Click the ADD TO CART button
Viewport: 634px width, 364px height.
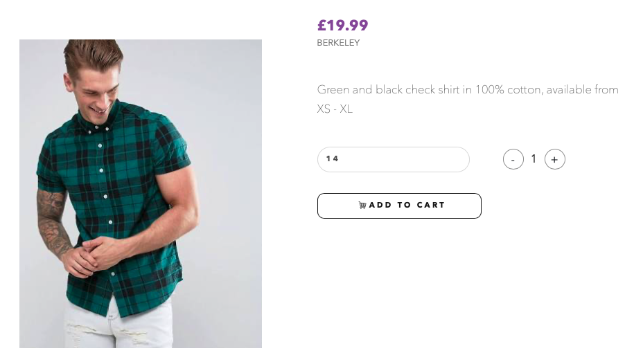[x=399, y=206]
